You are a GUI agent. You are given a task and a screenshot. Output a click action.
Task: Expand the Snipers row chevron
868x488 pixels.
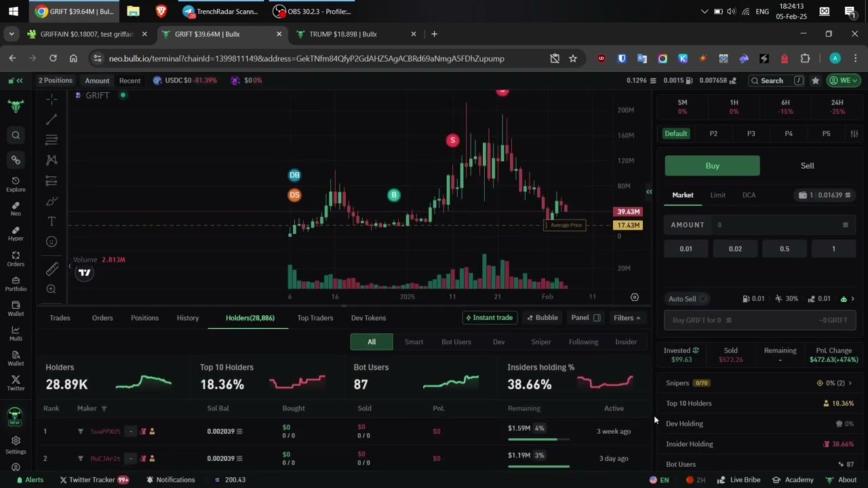click(x=850, y=384)
